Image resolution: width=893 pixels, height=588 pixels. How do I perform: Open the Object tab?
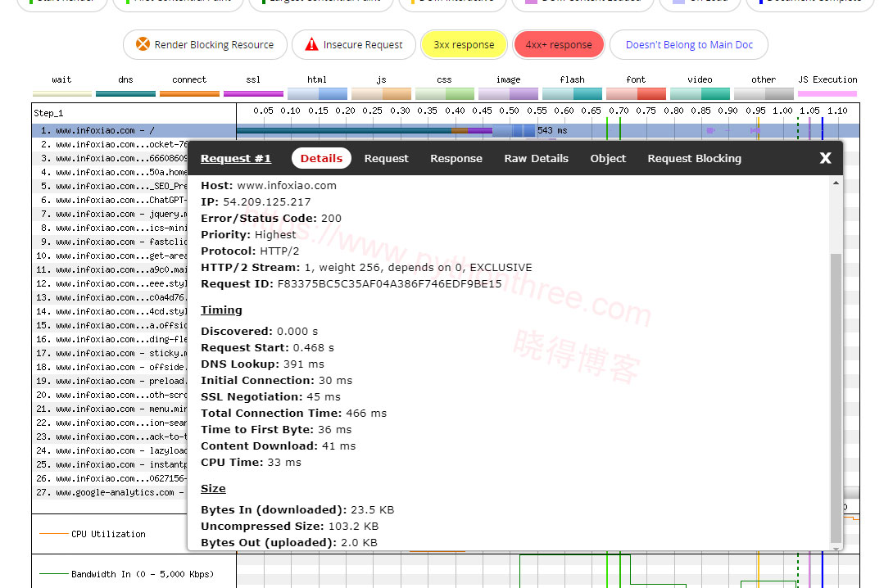(x=608, y=158)
